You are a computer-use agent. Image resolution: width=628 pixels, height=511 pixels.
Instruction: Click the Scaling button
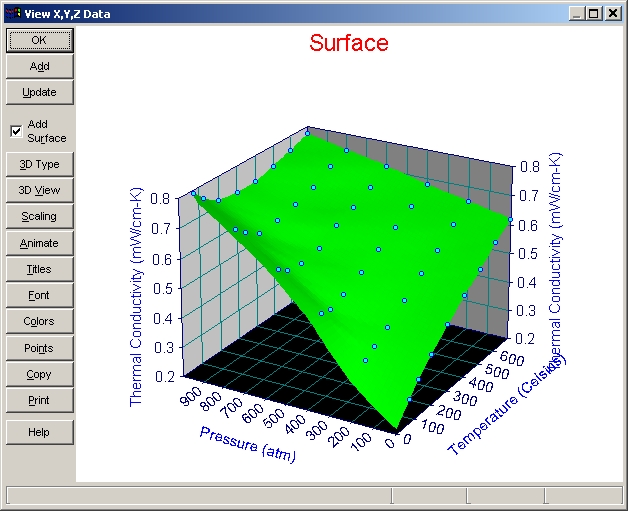[39, 216]
